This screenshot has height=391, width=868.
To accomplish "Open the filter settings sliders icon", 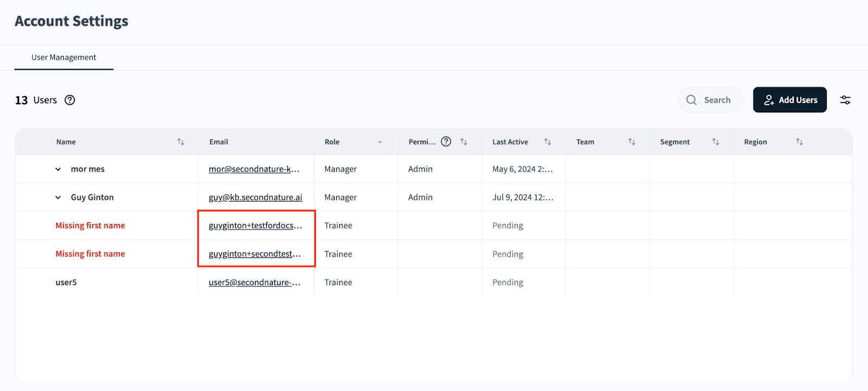I will point(845,100).
